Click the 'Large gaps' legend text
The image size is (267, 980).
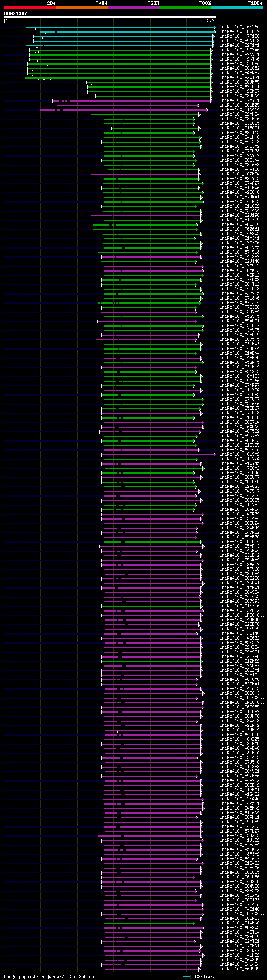[x=18, y=977]
